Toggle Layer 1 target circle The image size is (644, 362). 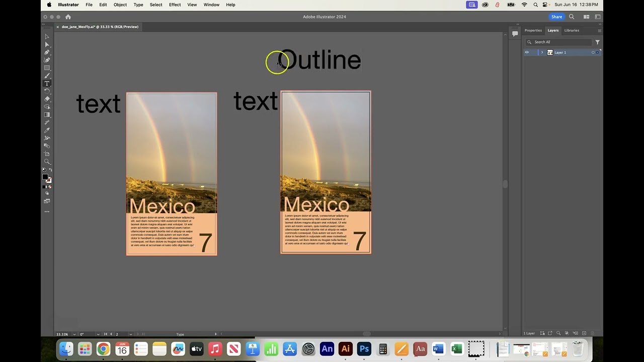[593, 52]
